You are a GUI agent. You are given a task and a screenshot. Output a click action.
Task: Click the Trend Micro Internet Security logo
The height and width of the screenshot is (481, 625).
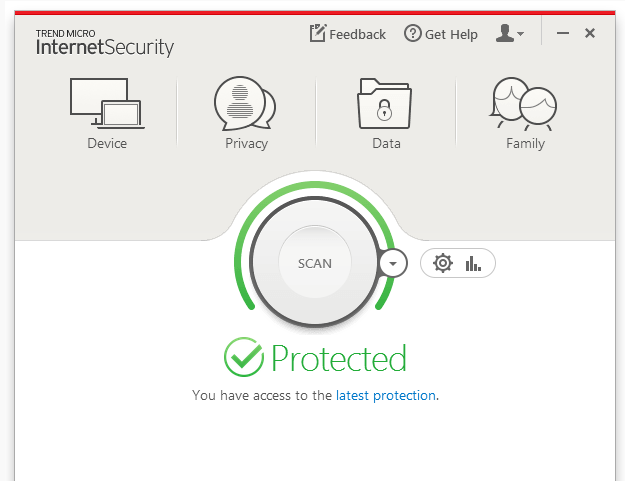105,43
